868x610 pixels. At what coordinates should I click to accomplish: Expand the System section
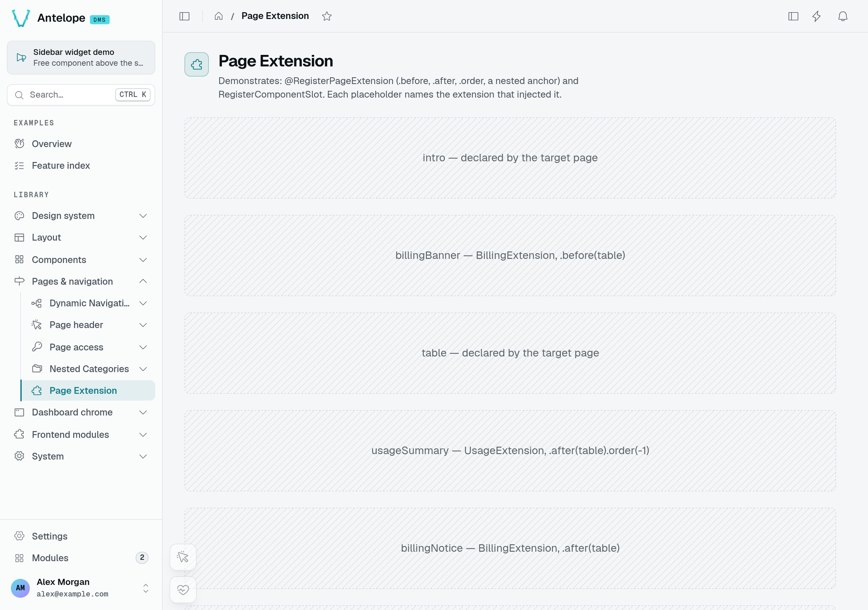click(x=81, y=456)
